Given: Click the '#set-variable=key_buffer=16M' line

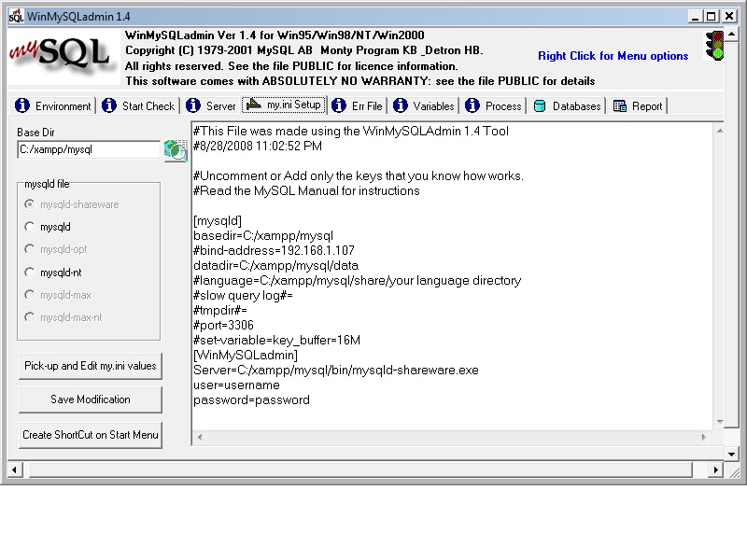Looking at the screenshot, I should click(x=276, y=340).
